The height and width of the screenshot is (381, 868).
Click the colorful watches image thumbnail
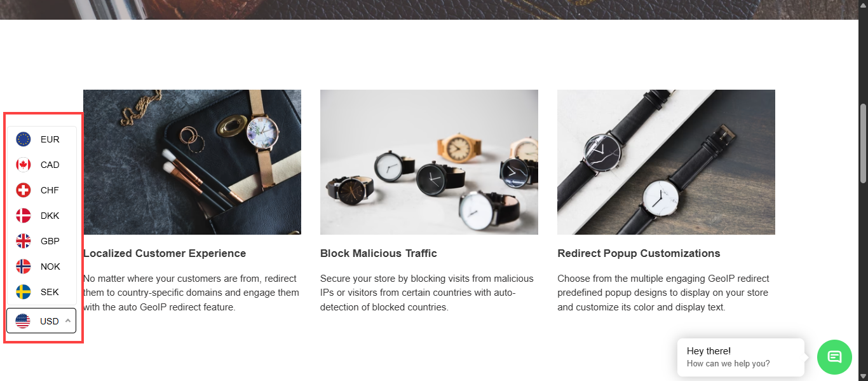coord(429,162)
